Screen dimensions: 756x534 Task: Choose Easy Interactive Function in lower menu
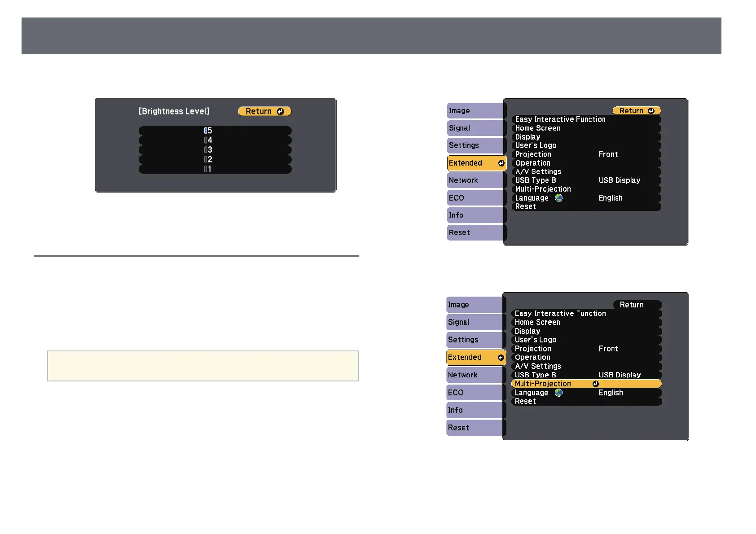pyautogui.click(x=586, y=314)
